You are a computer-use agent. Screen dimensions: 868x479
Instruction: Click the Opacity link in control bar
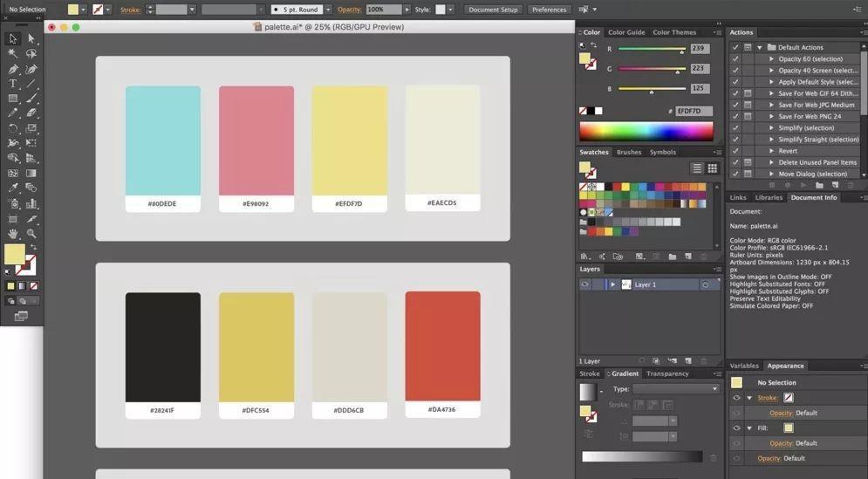(x=348, y=10)
